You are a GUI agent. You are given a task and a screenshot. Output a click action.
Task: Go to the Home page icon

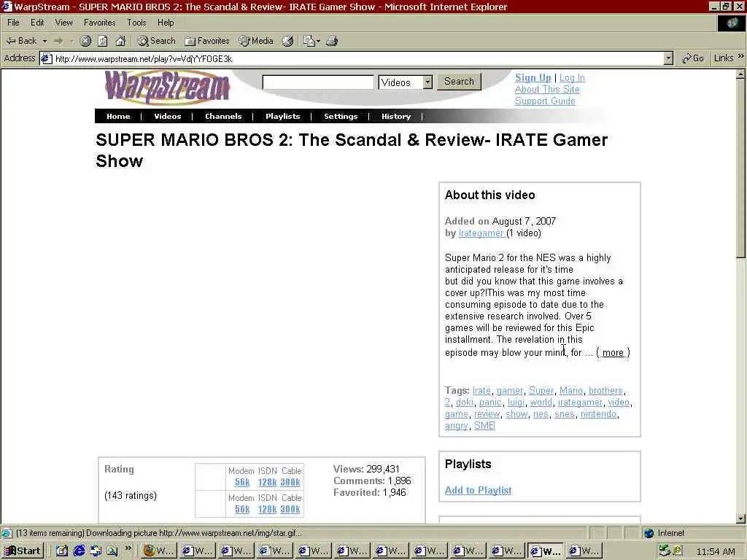click(120, 41)
